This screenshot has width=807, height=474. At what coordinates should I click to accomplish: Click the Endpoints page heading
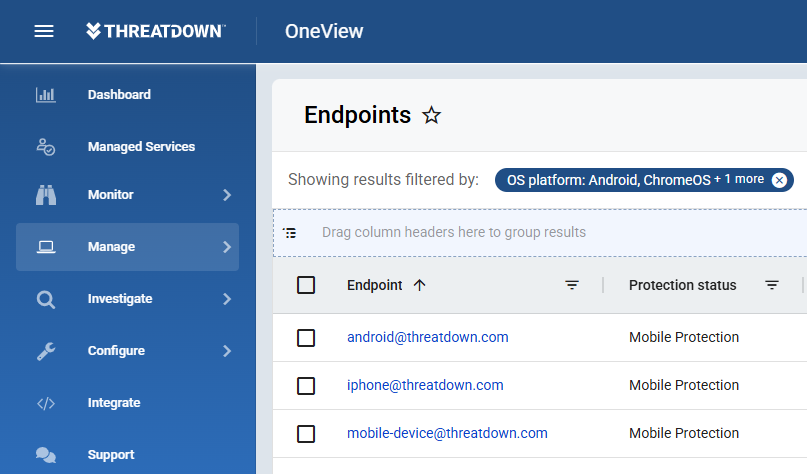[x=358, y=115]
